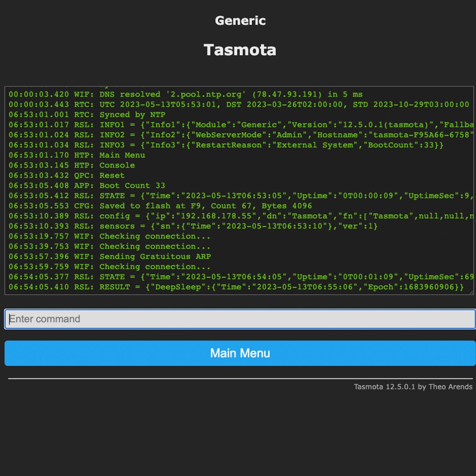Click the 'HTP: Console' log entry

coord(72,165)
